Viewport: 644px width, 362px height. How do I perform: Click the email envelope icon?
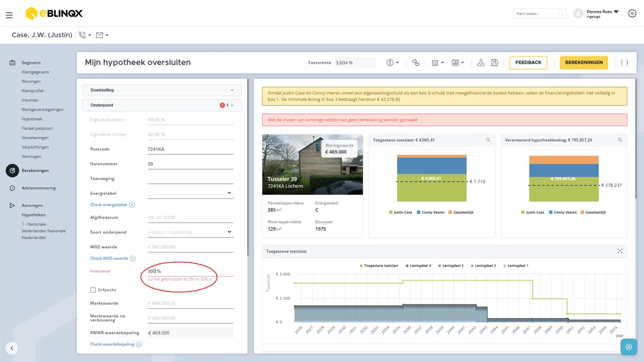click(99, 35)
